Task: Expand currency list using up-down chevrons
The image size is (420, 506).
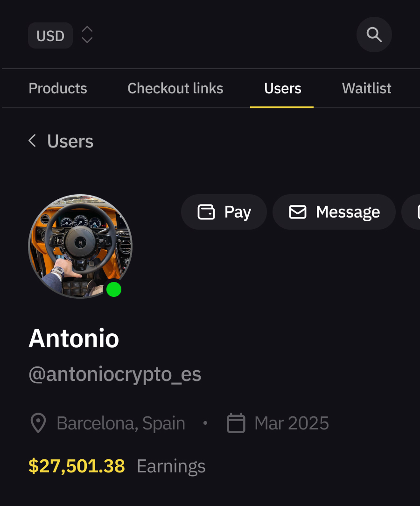Action: click(87, 35)
